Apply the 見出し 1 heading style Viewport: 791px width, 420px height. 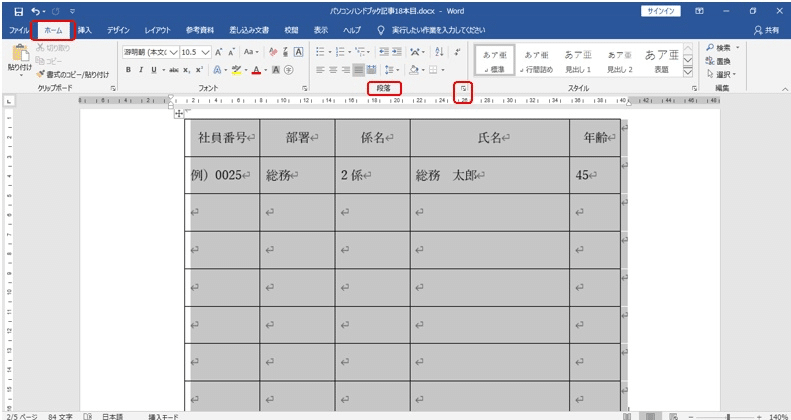[x=578, y=61]
